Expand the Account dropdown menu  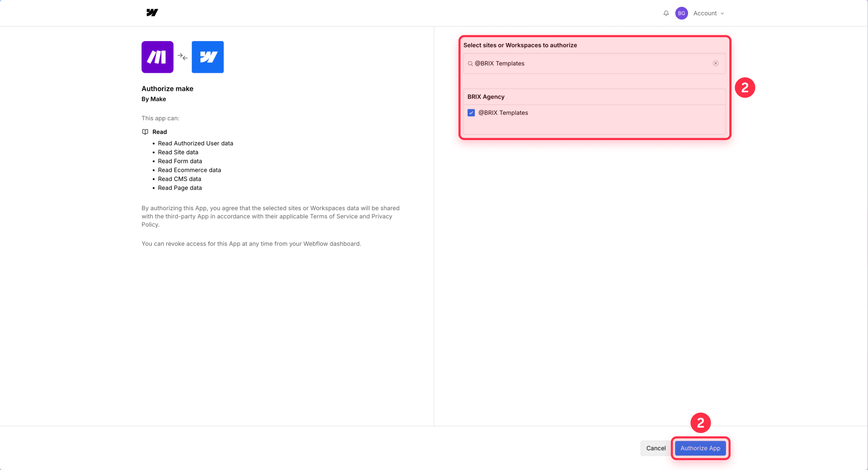click(708, 13)
